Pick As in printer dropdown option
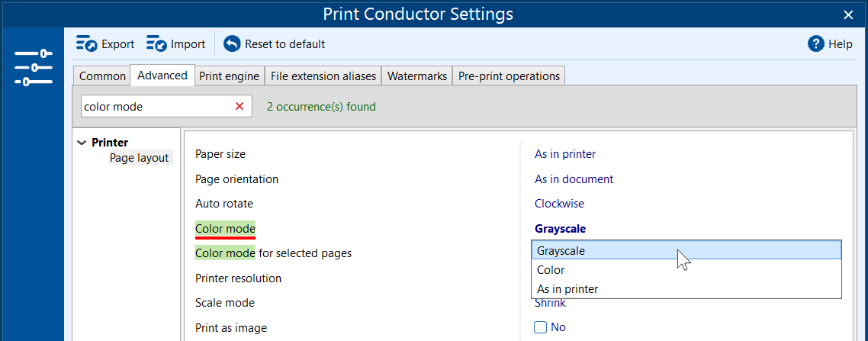Viewport: 868px width, 341px height. (567, 289)
